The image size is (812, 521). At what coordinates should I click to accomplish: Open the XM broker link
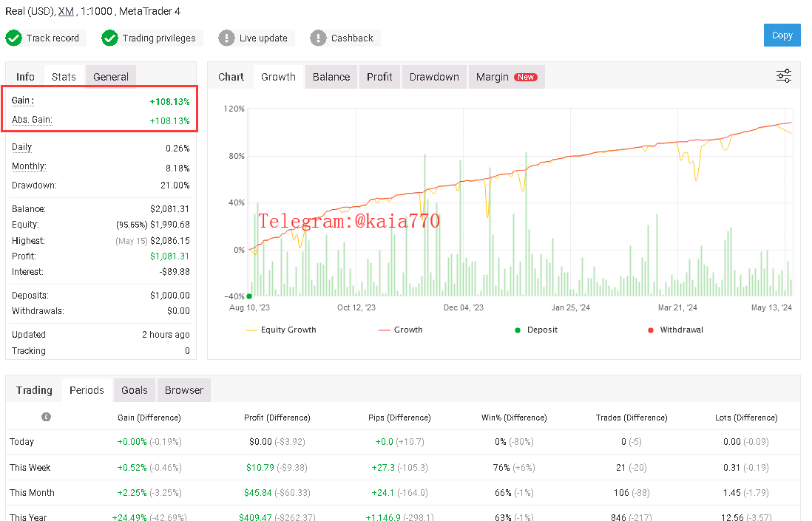66,11
